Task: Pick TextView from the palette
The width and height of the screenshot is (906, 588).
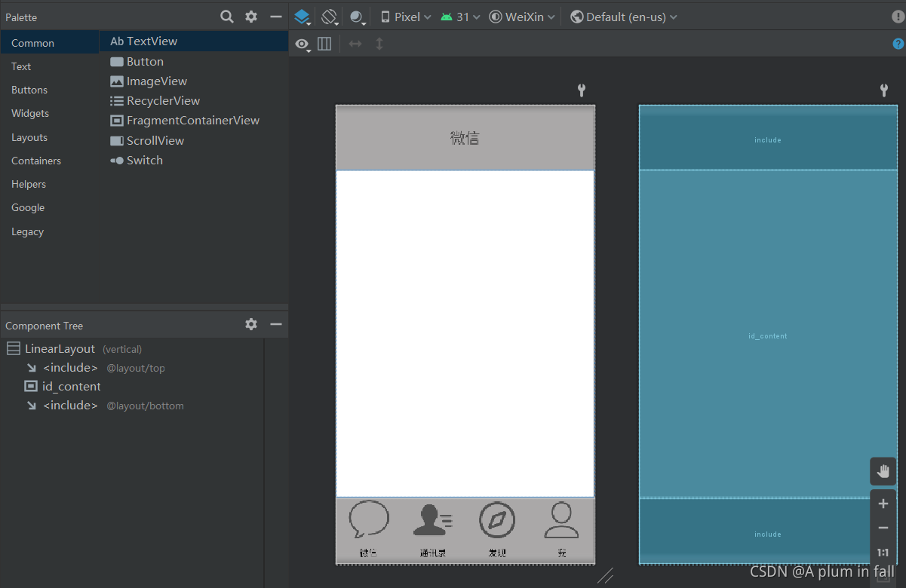Action: 194,41
